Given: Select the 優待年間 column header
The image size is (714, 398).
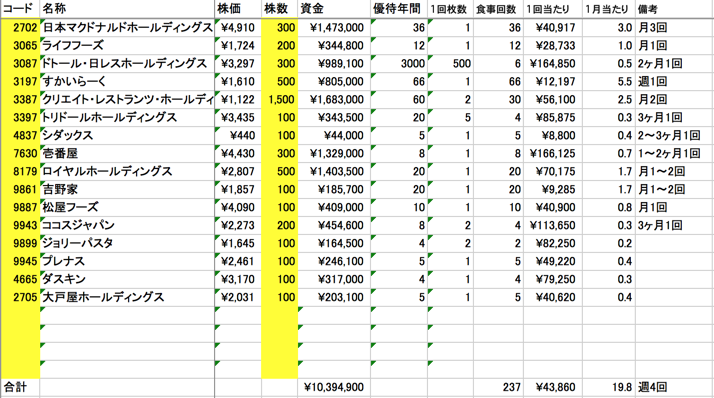Looking at the screenshot, I should pyautogui.click(x=399, y=9).
